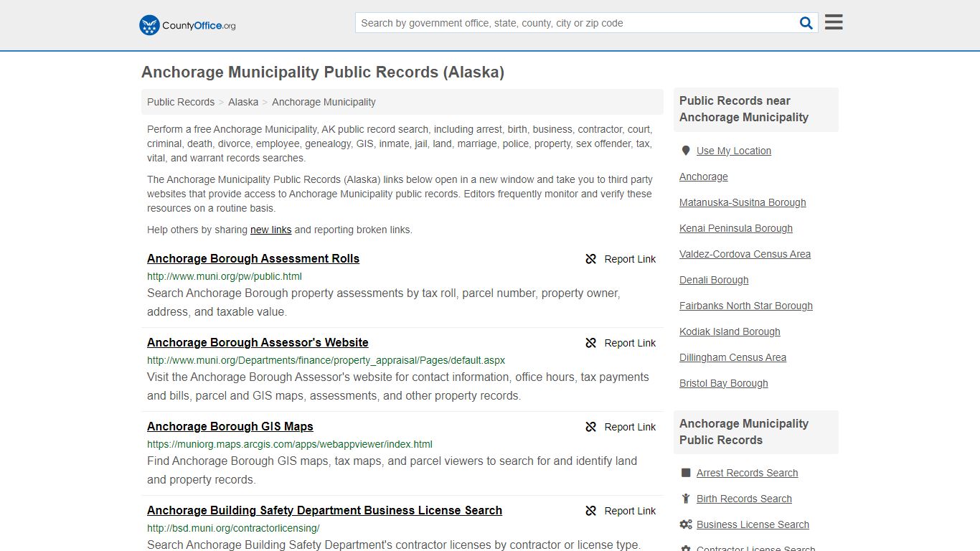Open Anchorage nearby records

(704, 176)
